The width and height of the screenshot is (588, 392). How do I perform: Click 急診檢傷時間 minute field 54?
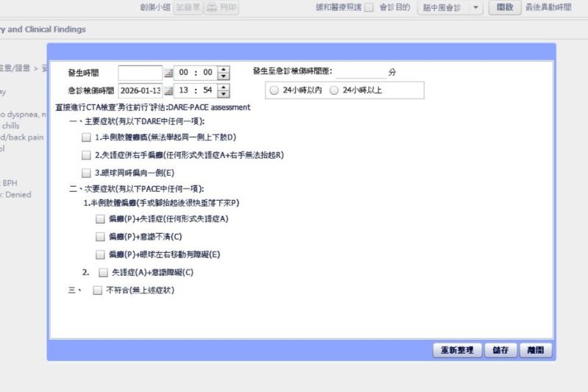pos(208,90)
